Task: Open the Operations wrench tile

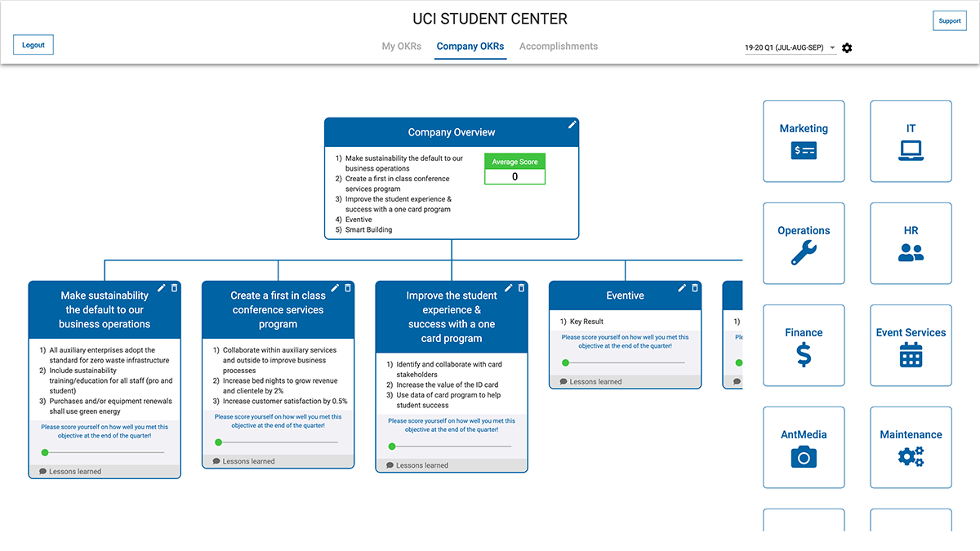Action: pyautogui.click(x=804, y=243)
